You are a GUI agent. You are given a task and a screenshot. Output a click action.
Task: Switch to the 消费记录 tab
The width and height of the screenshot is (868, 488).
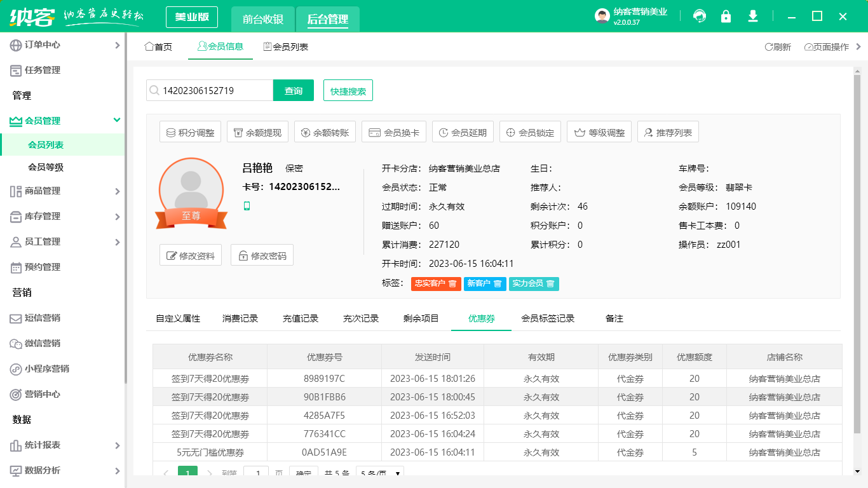[x=240, y=318]
